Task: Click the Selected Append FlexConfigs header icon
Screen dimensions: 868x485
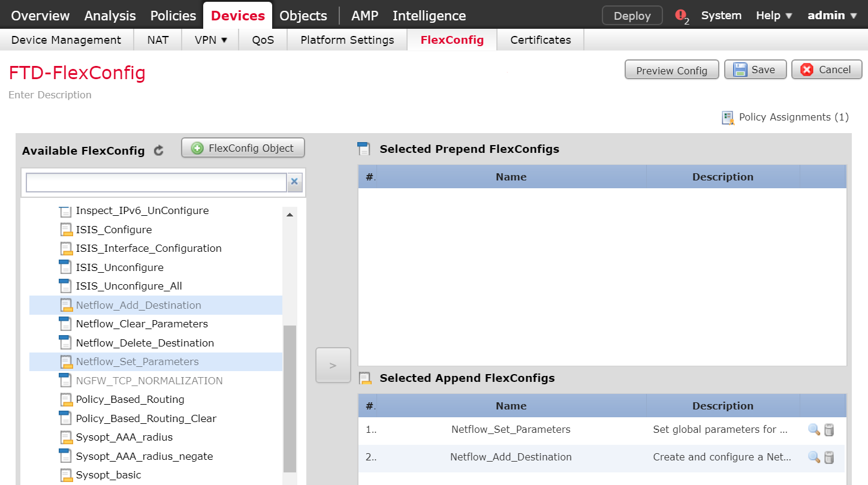Action: tap(364, 378)
